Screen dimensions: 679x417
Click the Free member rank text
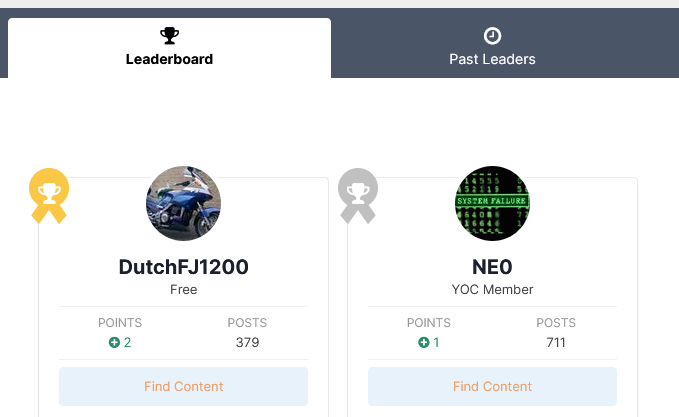[x=183, y=290]
